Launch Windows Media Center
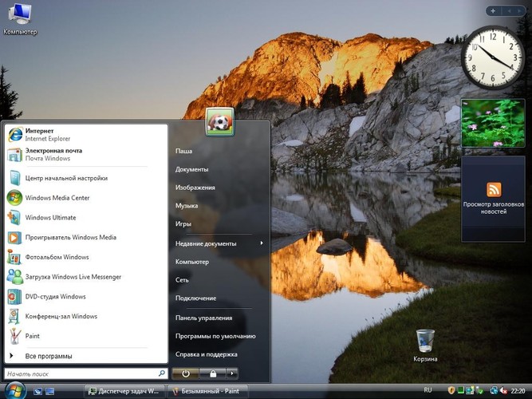The image size is (532, 399). [56, 198]
